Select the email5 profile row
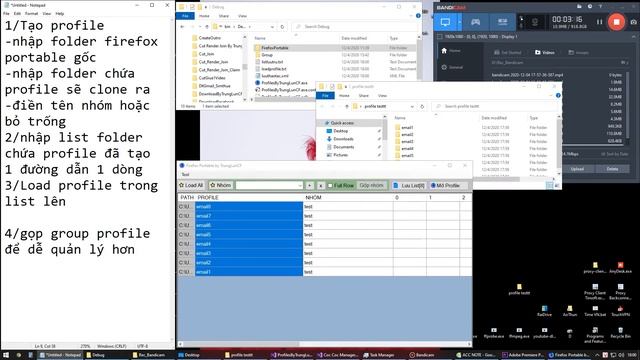The width and height of the screenshot is (640, 360). (x=249, y=235)
